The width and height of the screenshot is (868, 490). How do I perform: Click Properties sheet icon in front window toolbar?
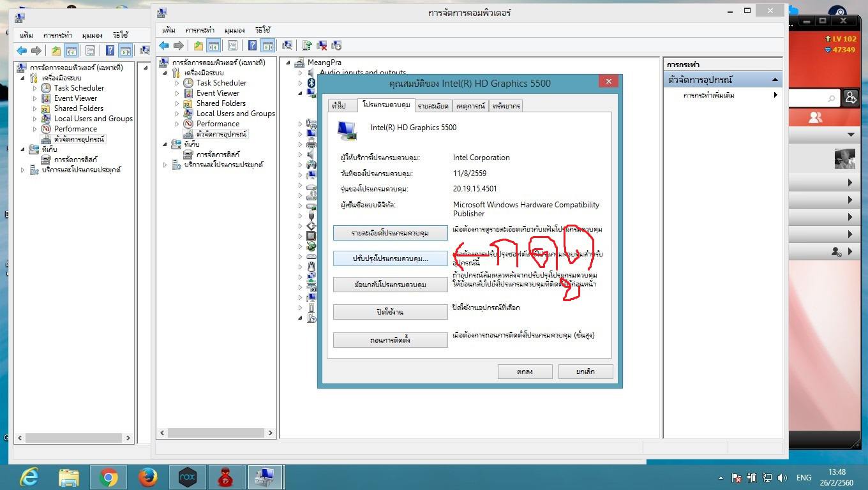232,45
